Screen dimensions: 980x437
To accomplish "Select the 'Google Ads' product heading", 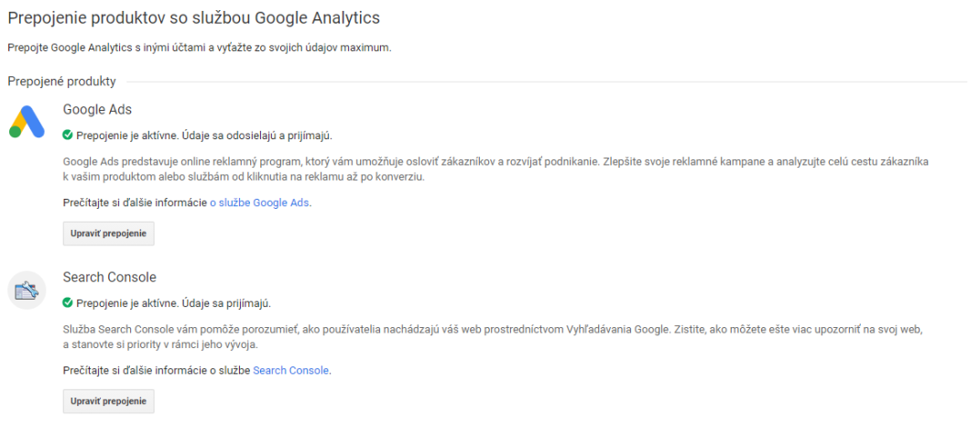I will tap(97, 109).
